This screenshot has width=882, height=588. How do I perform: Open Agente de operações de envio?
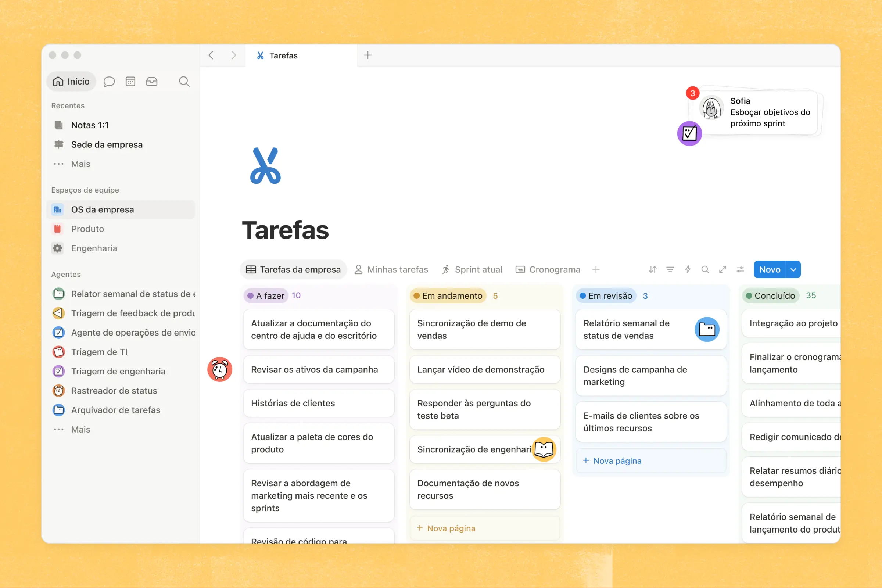tap(123, 333)
